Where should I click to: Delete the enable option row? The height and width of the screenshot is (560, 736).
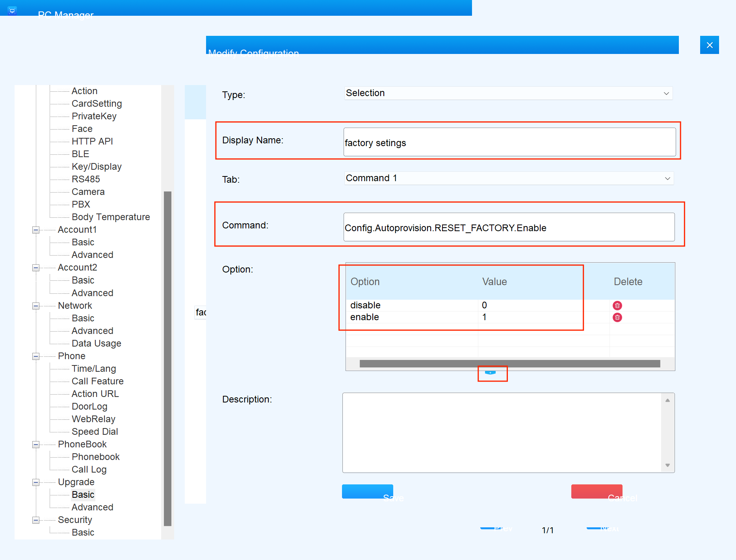(x=617, y=317)
